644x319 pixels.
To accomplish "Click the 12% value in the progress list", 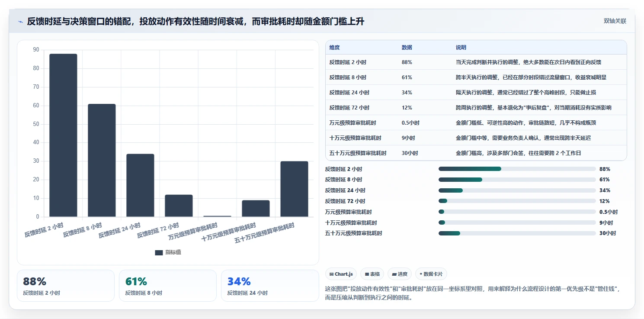I will coord(605,201).
